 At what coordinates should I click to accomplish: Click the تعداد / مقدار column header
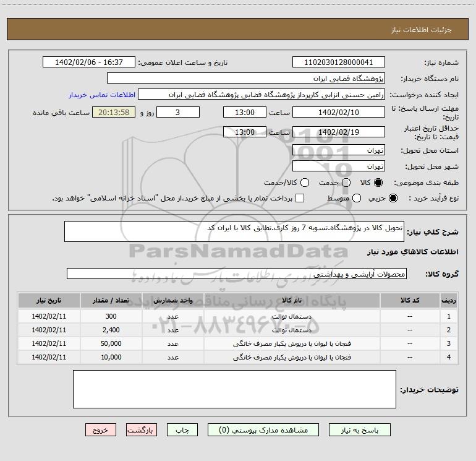(111, 300)
